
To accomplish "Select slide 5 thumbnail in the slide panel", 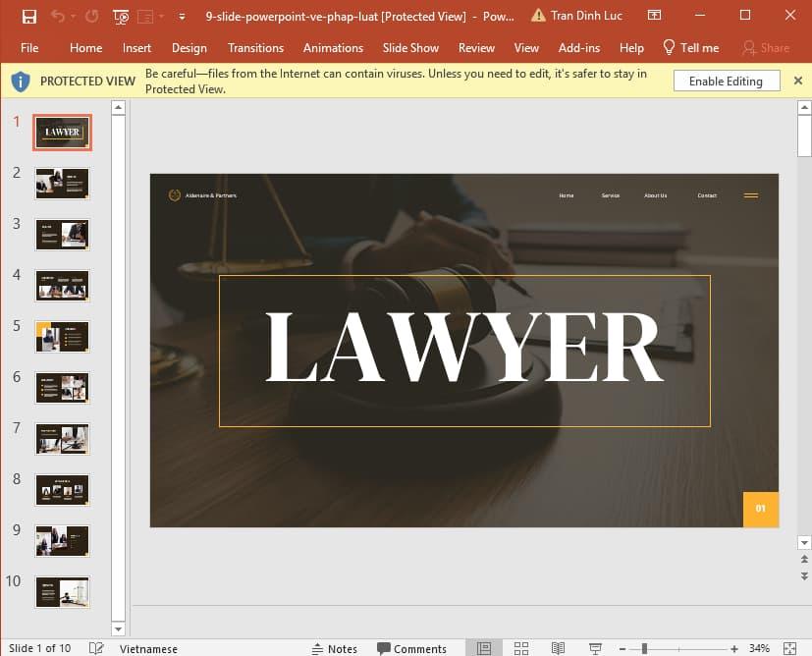I will [x=62, y=336].
